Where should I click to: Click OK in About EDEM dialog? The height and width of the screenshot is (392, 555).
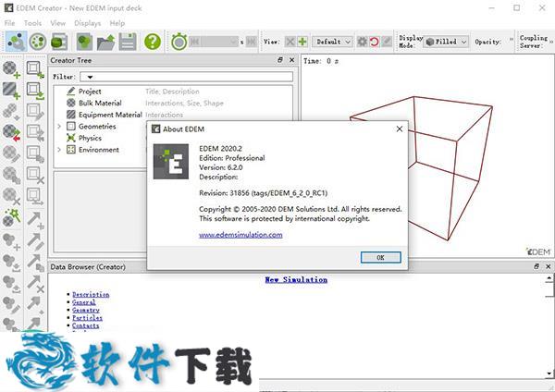click(380, 258)
